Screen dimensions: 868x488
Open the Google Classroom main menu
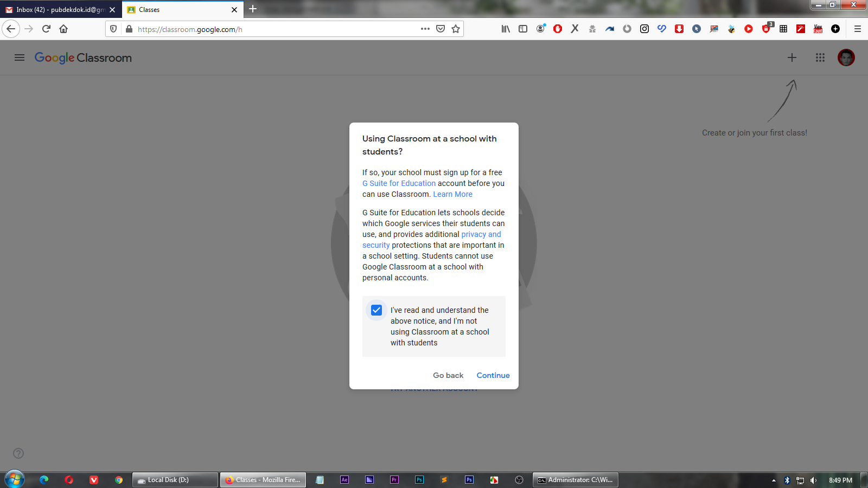pos(20,57)
